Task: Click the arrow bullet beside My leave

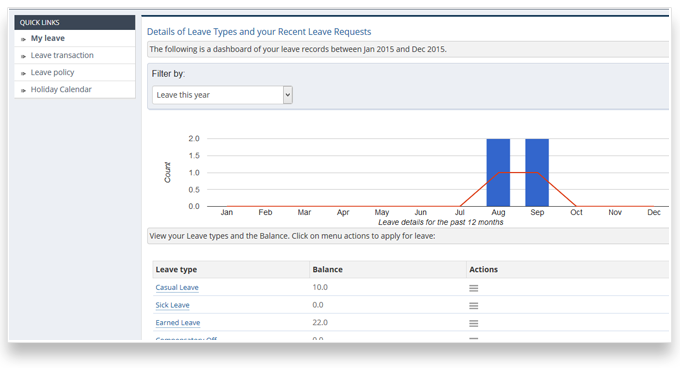Action: [23, 39]
